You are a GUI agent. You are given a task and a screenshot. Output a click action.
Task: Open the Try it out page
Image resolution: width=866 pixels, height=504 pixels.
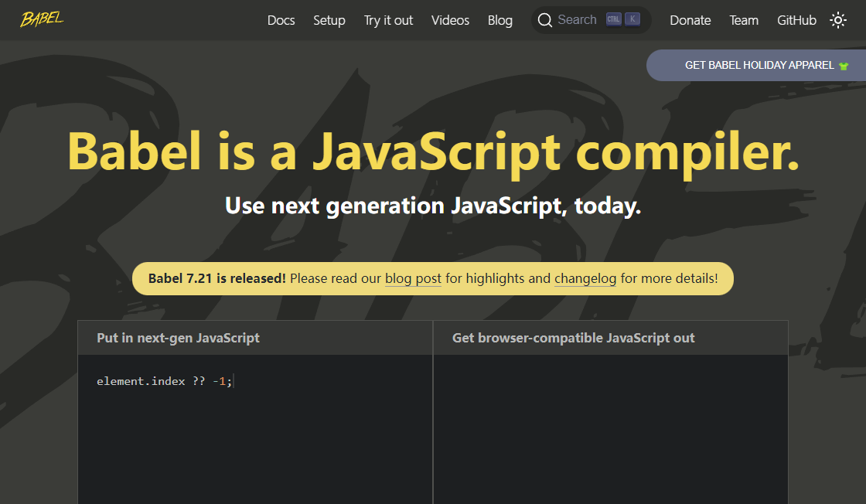(388, 20)
